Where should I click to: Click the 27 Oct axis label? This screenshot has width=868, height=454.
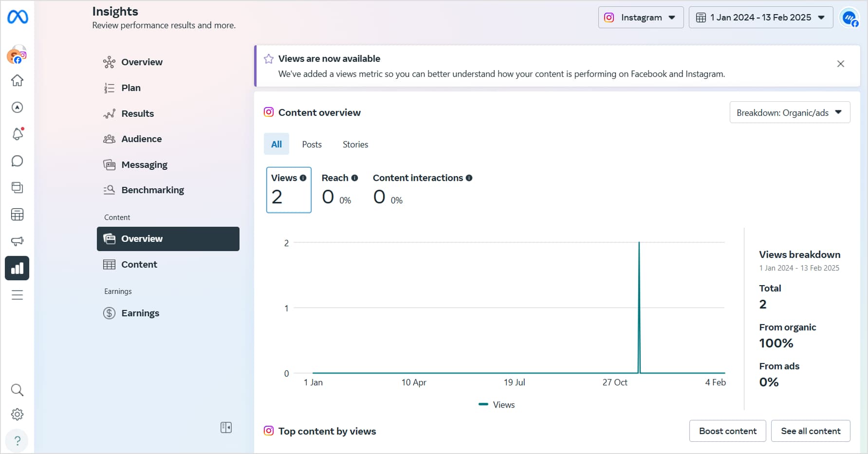615,382
